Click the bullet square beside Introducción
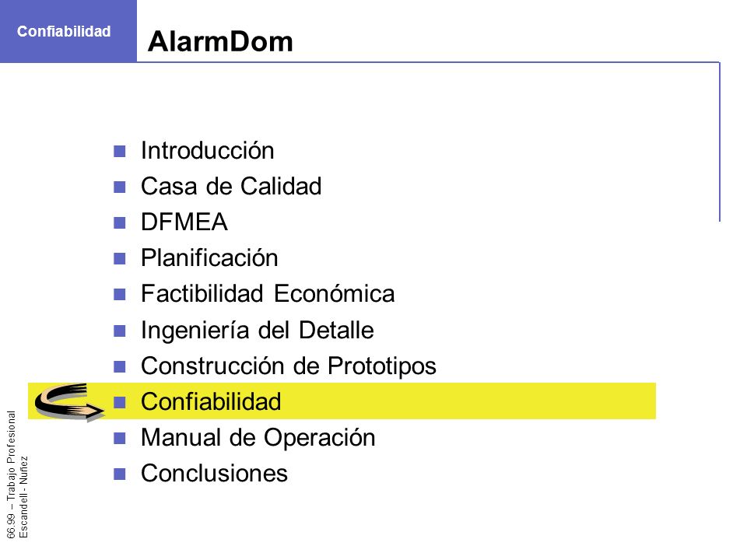Image resolution: width=747 pixels, height=560 pixels. pos(120,152)
